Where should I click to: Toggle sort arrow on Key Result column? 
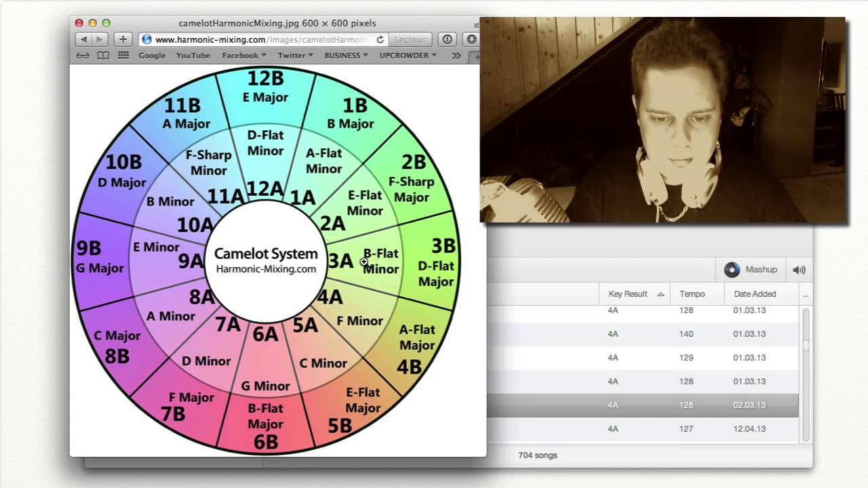tap(660, 294)
